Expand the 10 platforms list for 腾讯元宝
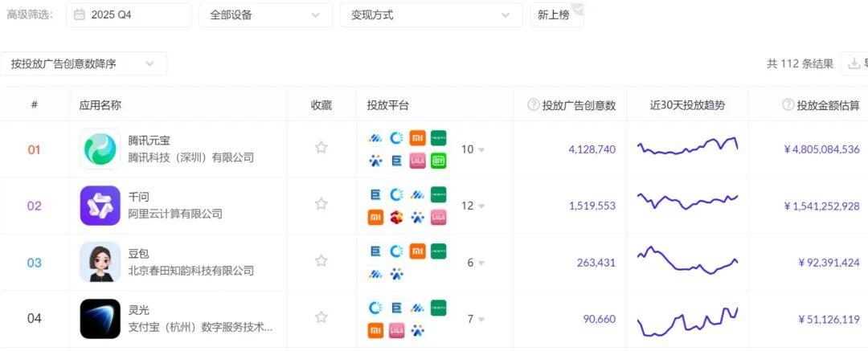Image resolution: width=868 pixels, height=351 pixels. click(x=473, y=149)
